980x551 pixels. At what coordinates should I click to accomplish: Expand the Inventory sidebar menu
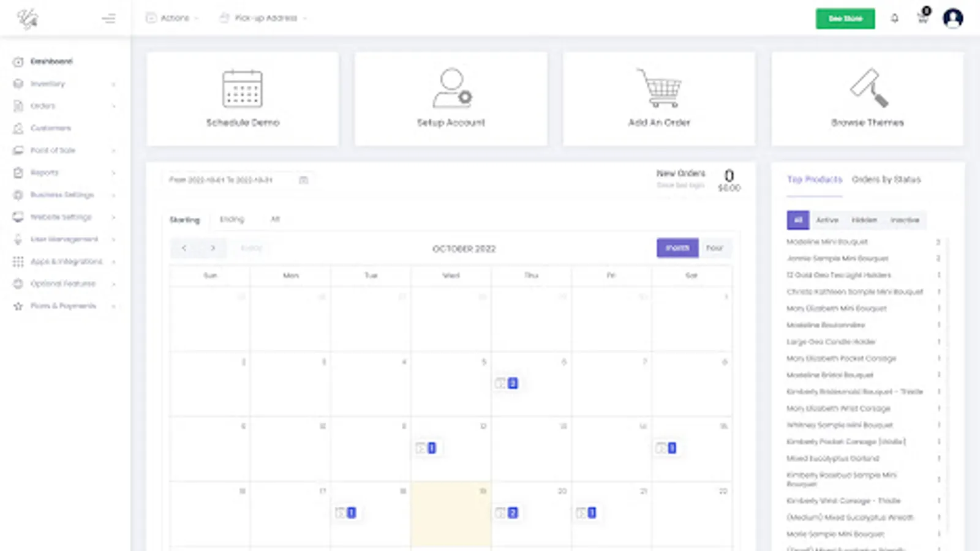[64, 84]
